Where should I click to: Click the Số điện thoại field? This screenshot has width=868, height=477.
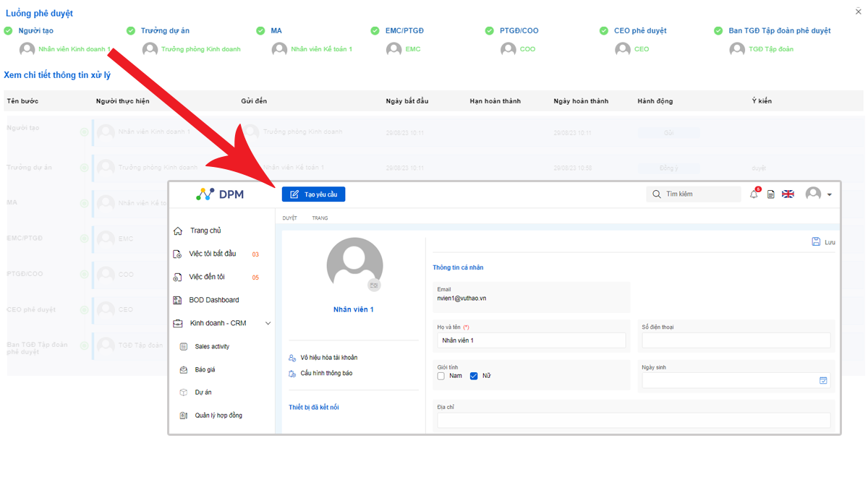click(736, 340)
